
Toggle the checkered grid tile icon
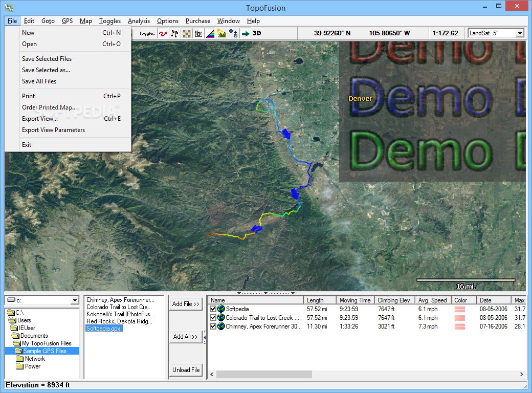coord(187,33)
